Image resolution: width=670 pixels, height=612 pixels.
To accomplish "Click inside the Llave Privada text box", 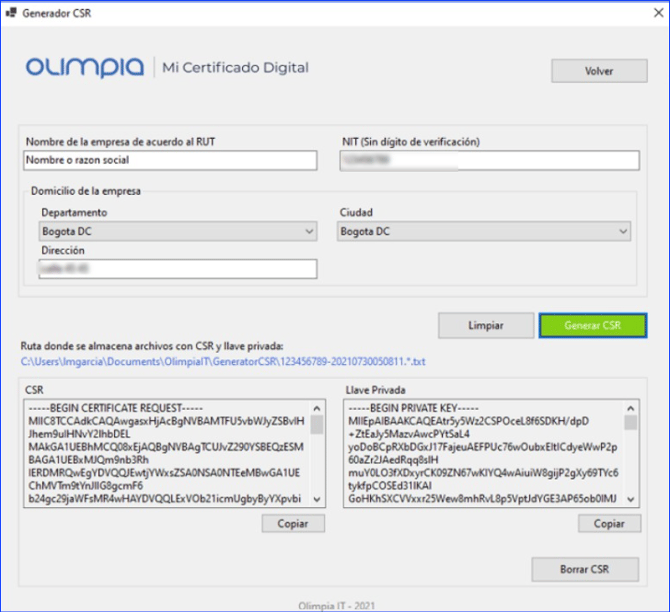I will (482, 453).
